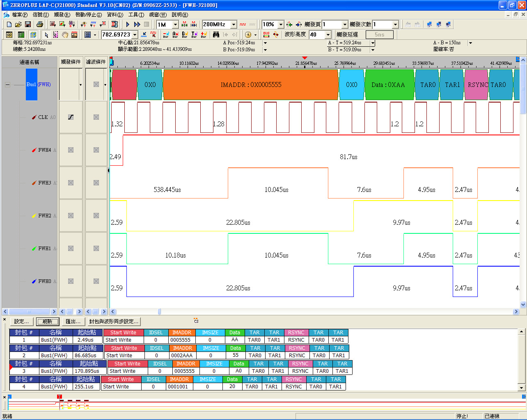527x420 pixels.
Task: Select the arrow pointer cursor tool
Action: click(x=46, y=35)
